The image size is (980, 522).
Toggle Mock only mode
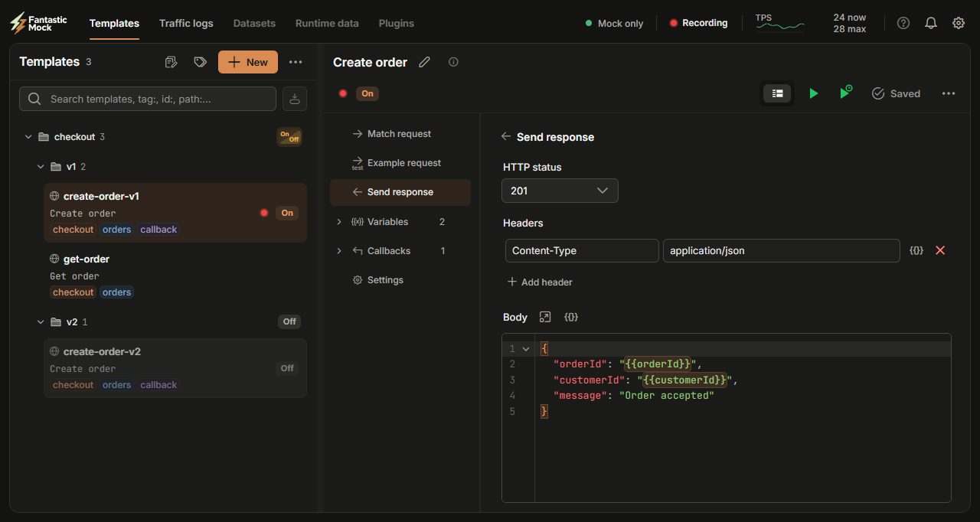coord(615,24)
